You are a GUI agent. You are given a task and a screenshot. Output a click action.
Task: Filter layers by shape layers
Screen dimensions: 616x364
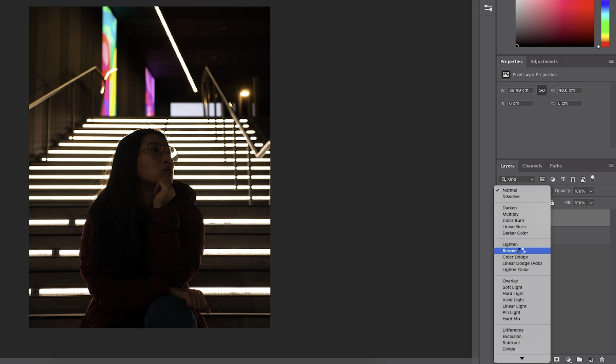point(573,179)
